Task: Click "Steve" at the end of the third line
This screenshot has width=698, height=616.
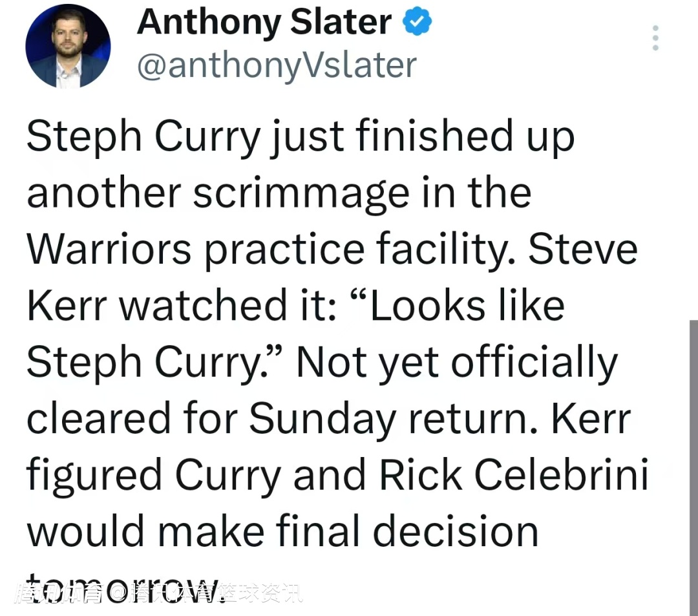Action: pos(582,249)
